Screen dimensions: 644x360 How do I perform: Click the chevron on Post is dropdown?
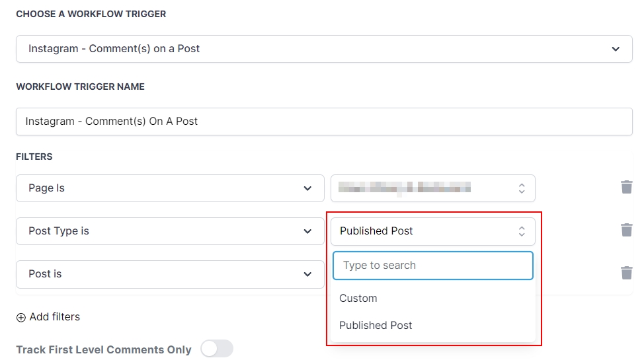pyautogui.click(x=307, y=274)
